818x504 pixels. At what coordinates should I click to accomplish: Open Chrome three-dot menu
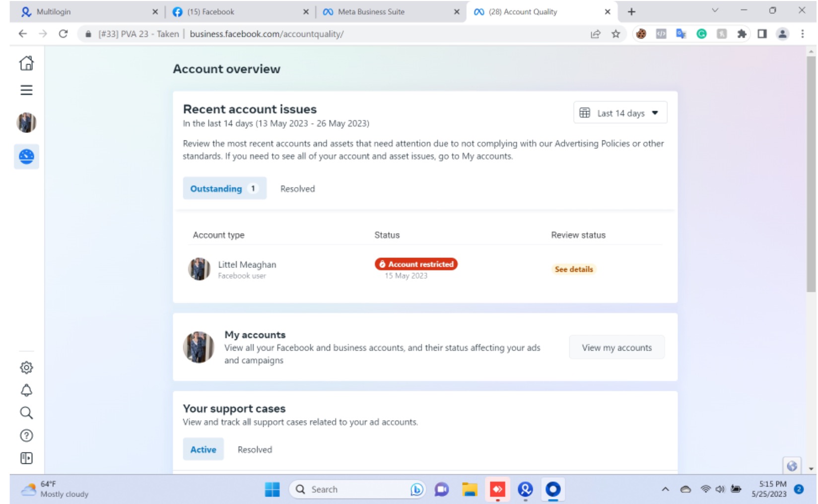[x=802, y=34]
